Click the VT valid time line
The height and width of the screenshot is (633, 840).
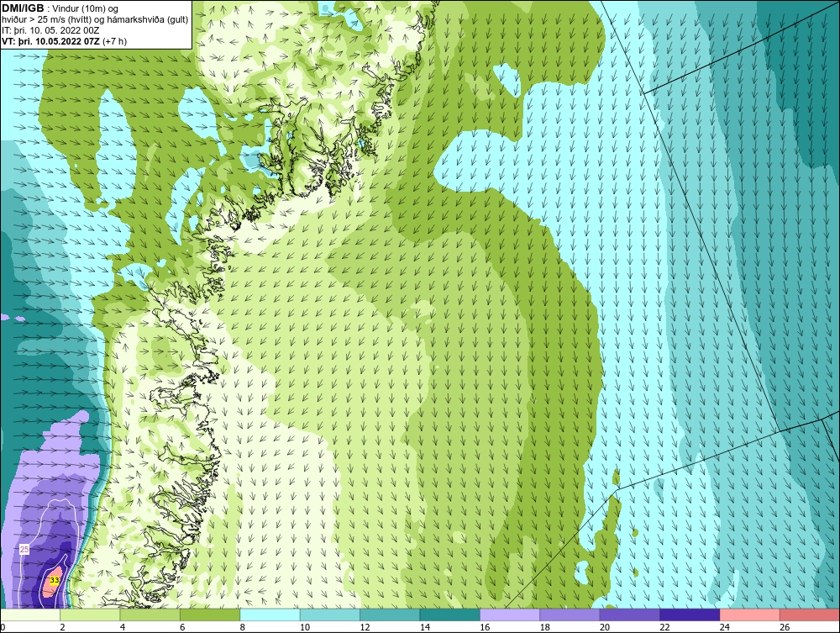click(x=65, y=41)
